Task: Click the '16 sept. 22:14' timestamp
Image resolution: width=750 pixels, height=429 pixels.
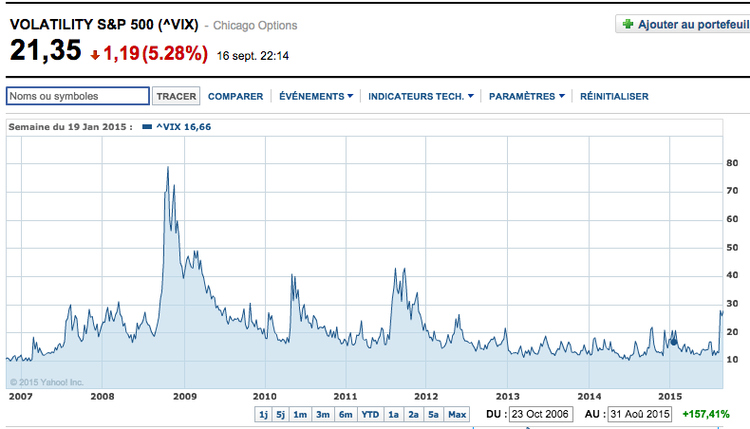Action: [253, 56]
